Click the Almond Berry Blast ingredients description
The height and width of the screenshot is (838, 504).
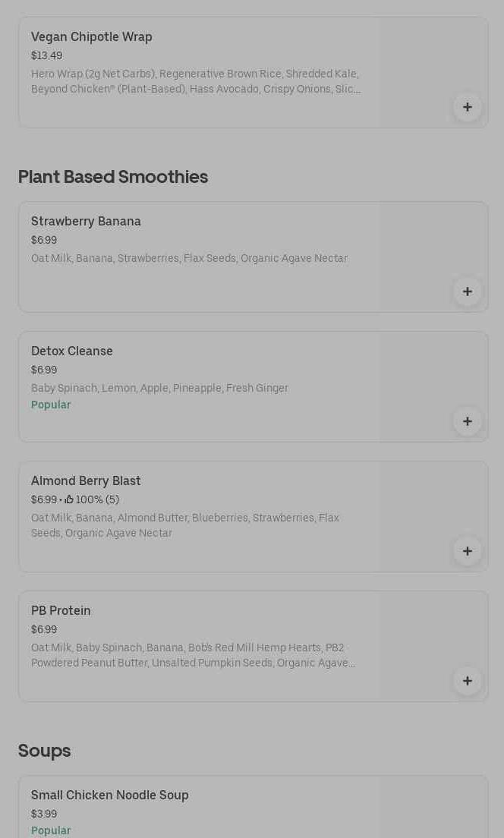click(185, 525)
